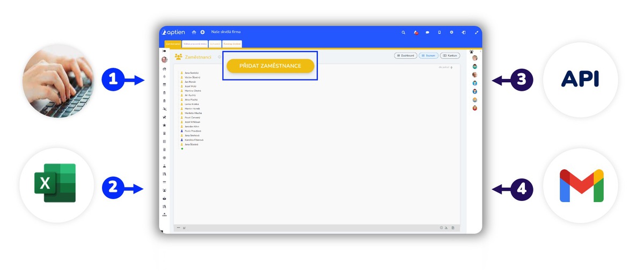Screen dimensions: 644x273
Task: Click the home icon in left sidebar
Action: point(164,69)
